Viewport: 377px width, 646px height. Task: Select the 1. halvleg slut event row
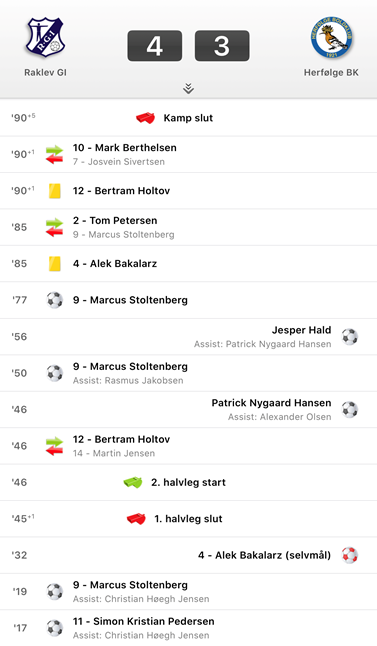(189, 519)
